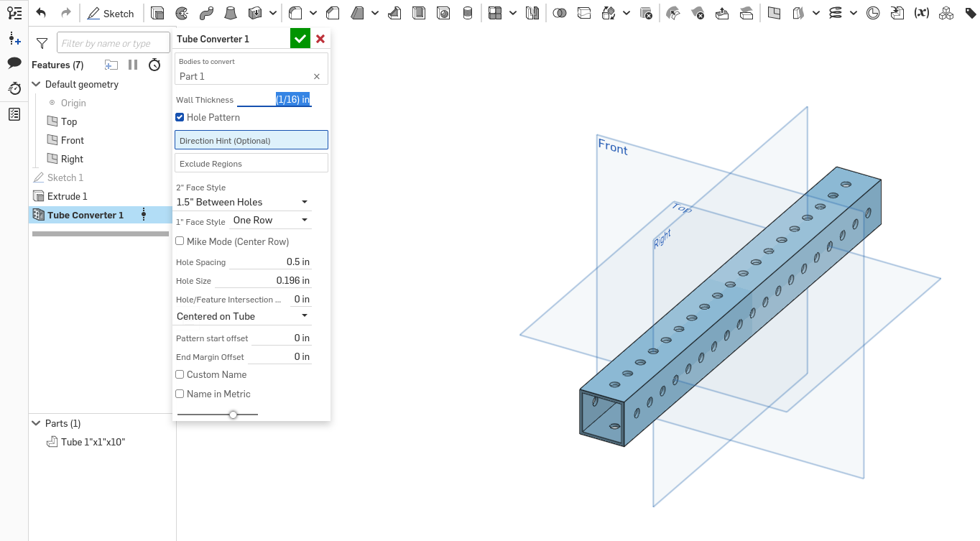The width and height of the screenshot is (980, 541).
Task: Enable Mike Mode (Center Row) checkbox
Action: 180,241
